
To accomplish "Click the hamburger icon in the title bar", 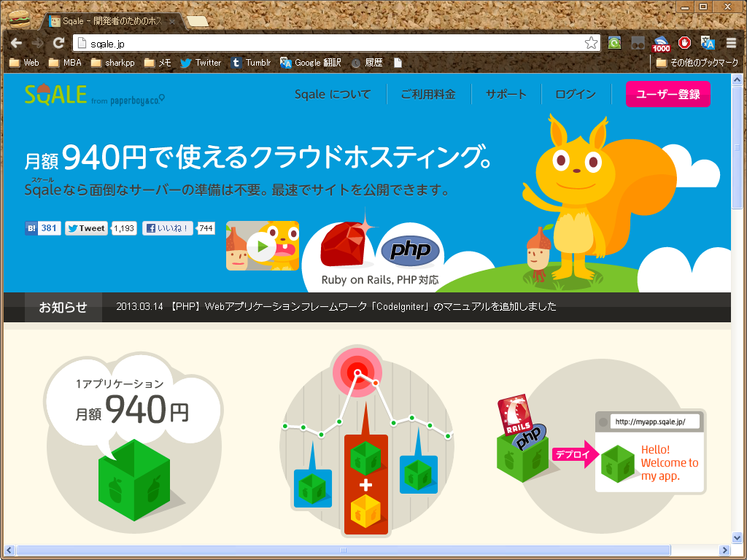I will (x=19, y=18).
